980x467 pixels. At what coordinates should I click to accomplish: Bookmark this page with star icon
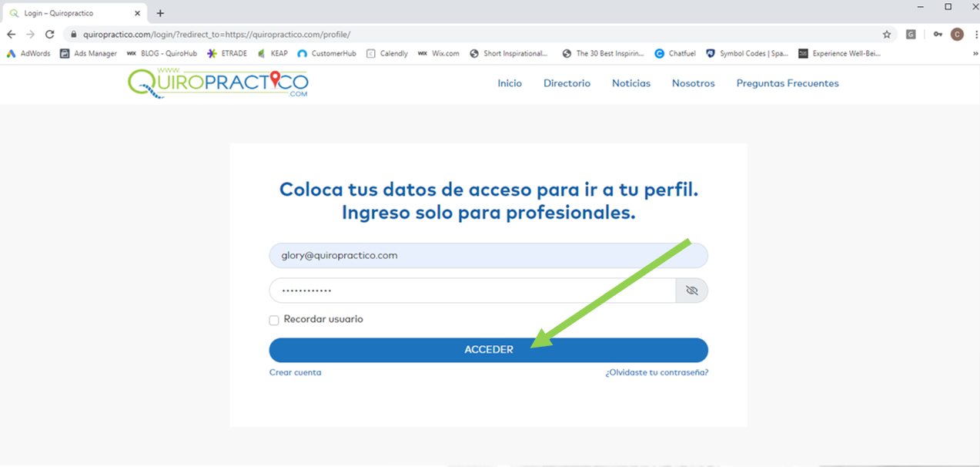click(887, 35)
